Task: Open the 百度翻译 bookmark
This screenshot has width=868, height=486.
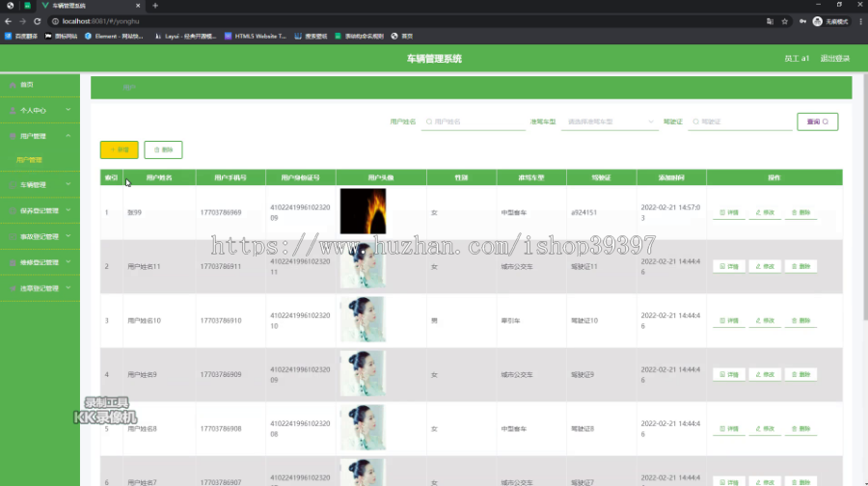Action: coord(21,36)
